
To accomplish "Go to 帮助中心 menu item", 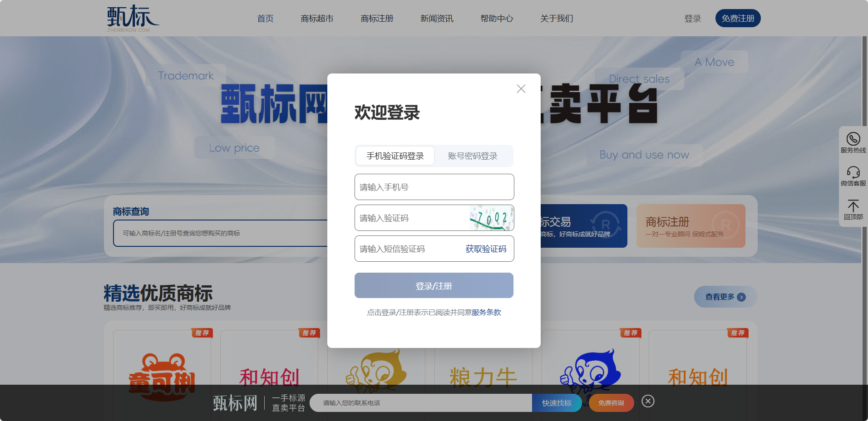I will [497, 19].
